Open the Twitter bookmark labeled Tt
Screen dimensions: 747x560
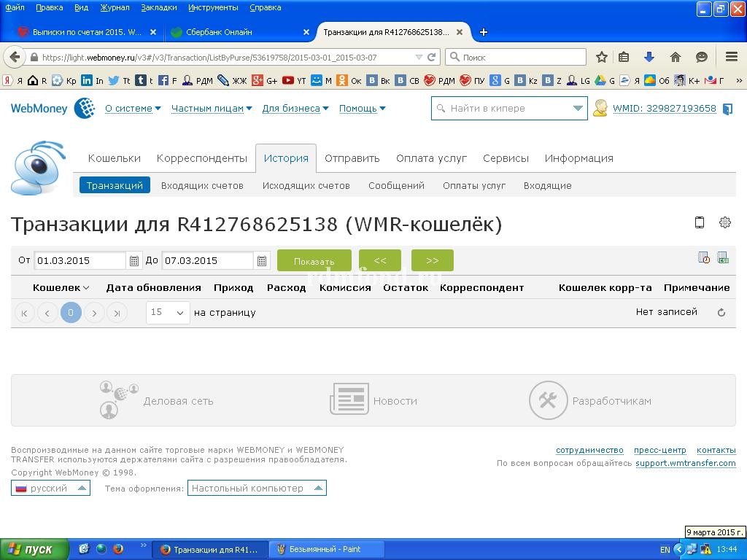point(119,80)
